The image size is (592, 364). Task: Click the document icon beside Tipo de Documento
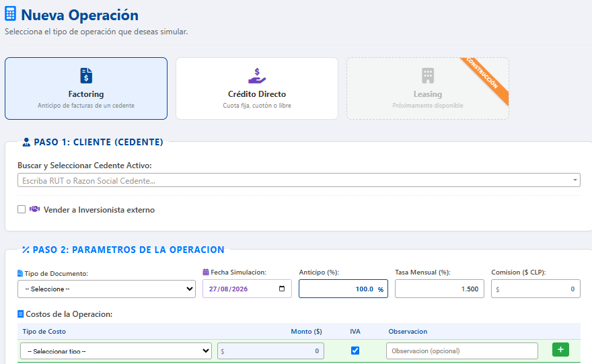(x=20, y=273)
